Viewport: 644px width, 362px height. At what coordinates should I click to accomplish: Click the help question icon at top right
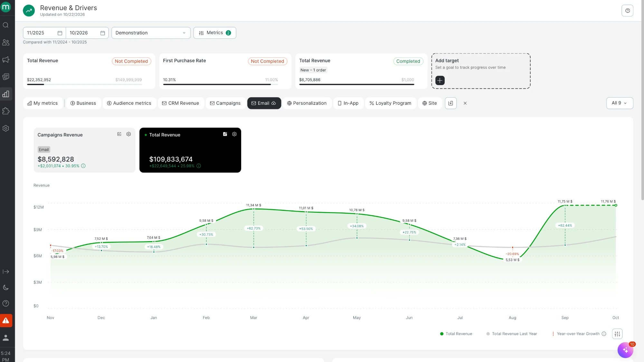pyautogui.click(x=627, y=11)
